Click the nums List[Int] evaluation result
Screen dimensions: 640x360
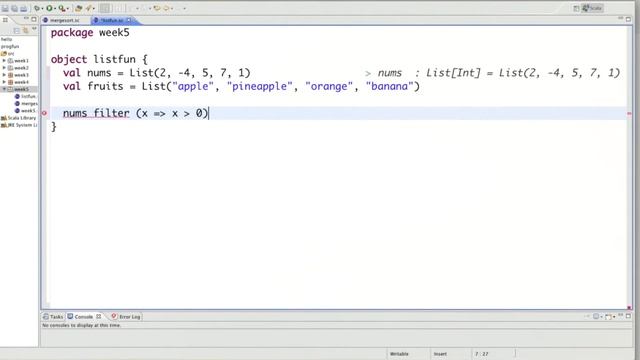tap(493, 73)
